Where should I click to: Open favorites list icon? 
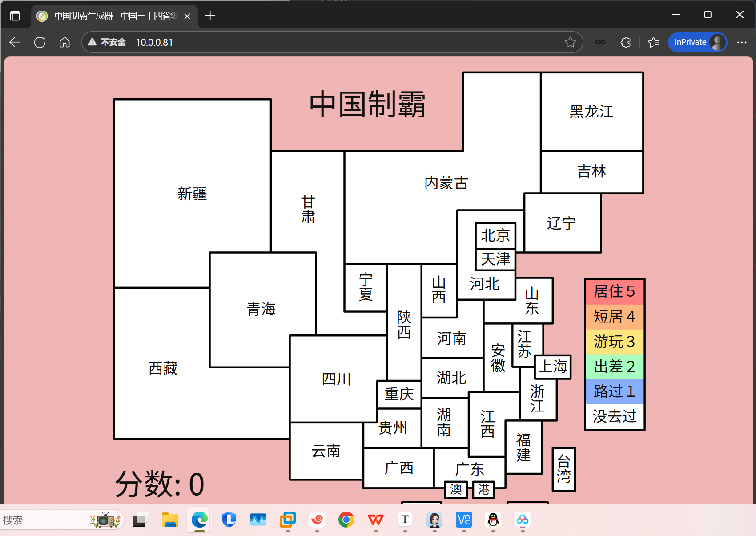point(653,42)
